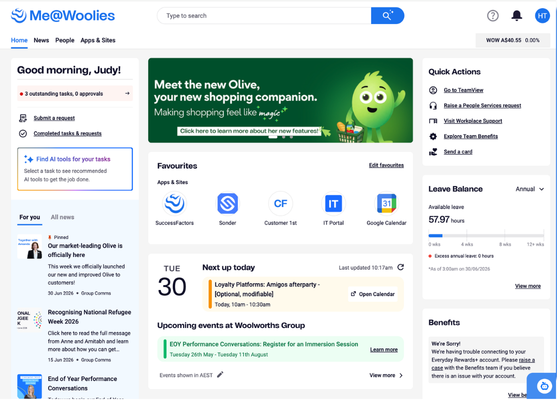Click the AI tools sparkle icon
The height and width of the screenshot is (400, 557).
coord(28,159)
